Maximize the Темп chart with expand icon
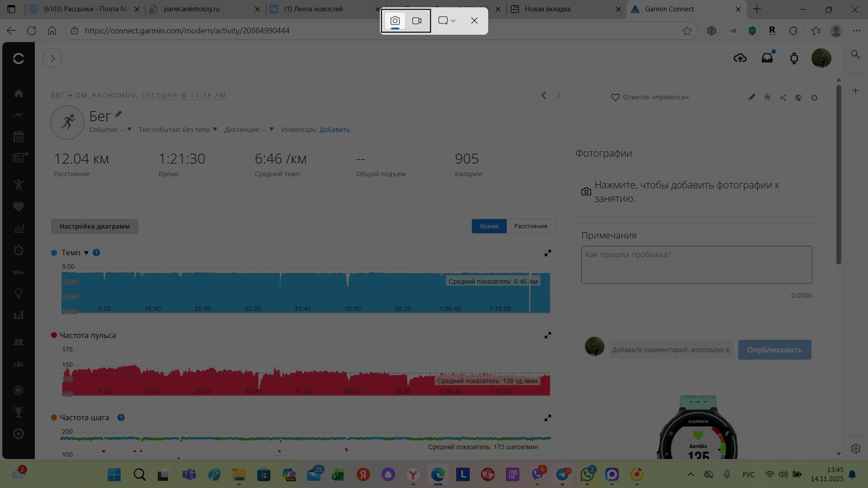 [x=547, y=253]
